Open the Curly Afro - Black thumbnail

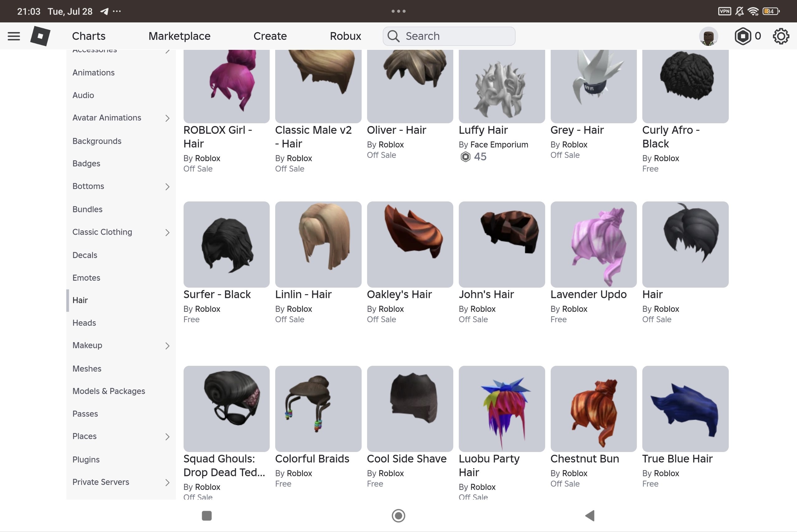click(x=685, y=86)
